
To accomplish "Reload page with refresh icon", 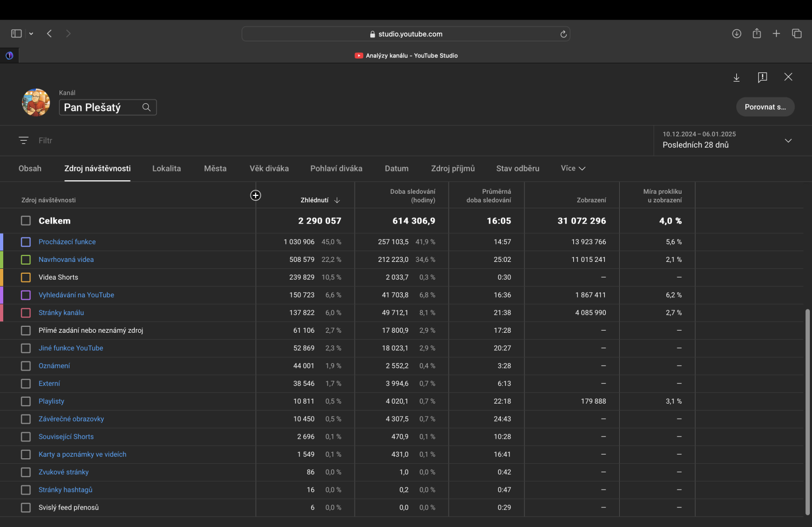I will click(564, 34).
